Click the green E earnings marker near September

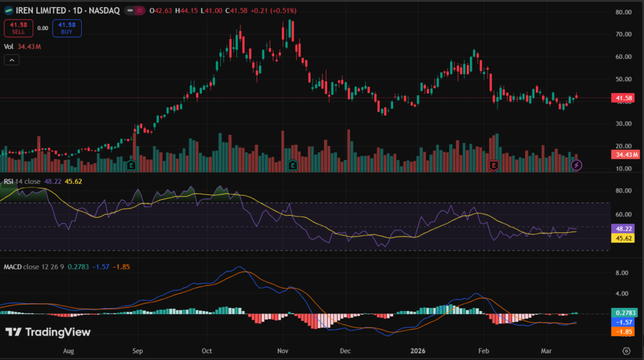132,165
